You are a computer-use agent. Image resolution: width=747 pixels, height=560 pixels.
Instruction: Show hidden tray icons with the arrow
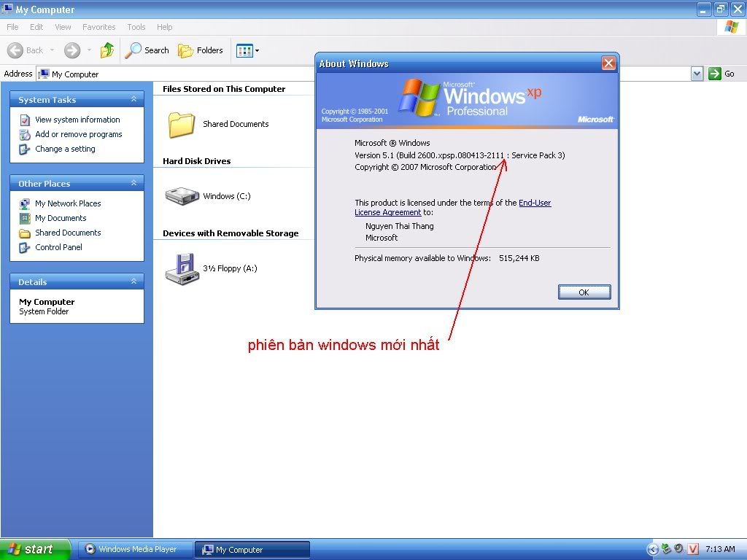tap(653, 549)
